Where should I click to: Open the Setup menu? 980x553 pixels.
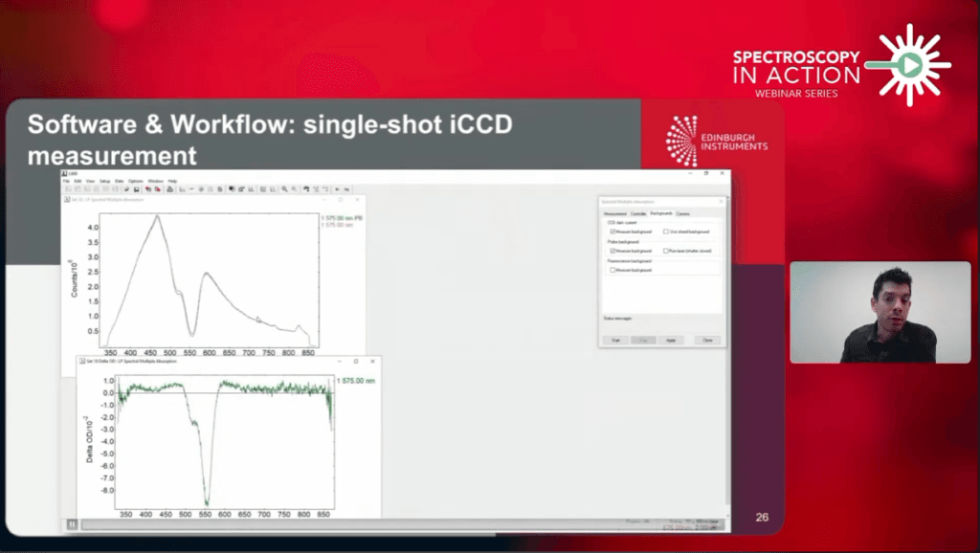click(105, 181)
